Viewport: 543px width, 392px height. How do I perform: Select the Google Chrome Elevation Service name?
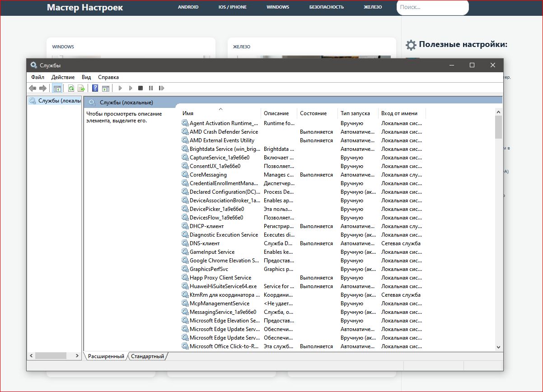click(x=225, y=261)
